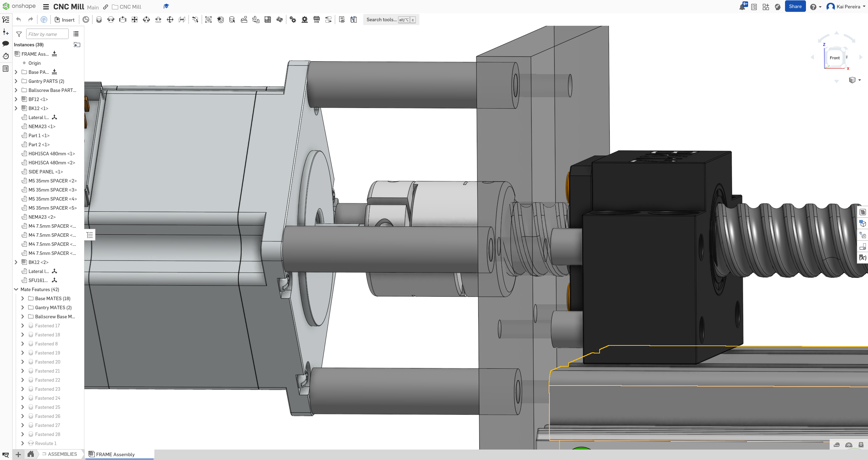Open the comments panel in the left sidebar
This screenshot has height=460, width=868.
[6, 43]
